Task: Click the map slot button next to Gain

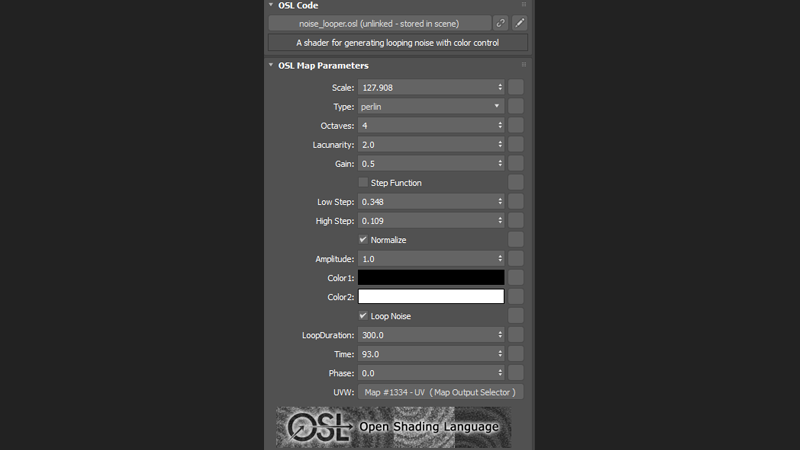Action: pyautogui.click(x=515, y=164)
